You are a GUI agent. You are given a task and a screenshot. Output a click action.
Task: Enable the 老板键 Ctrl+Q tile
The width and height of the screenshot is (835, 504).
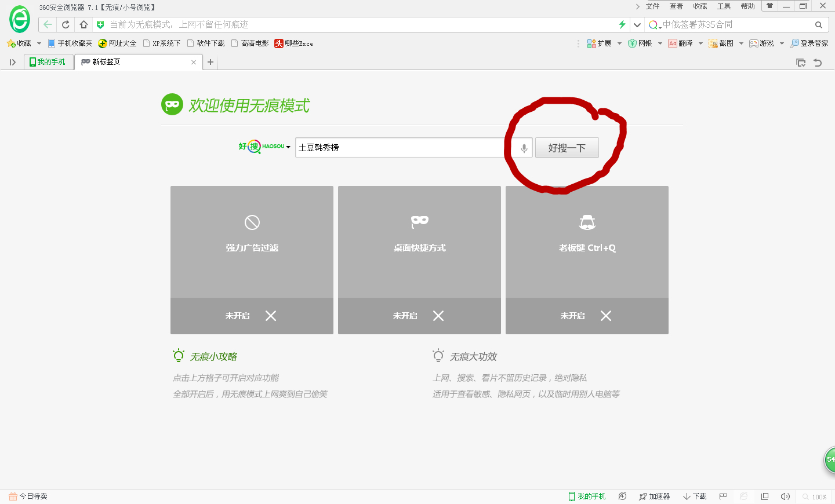point(587,260)
